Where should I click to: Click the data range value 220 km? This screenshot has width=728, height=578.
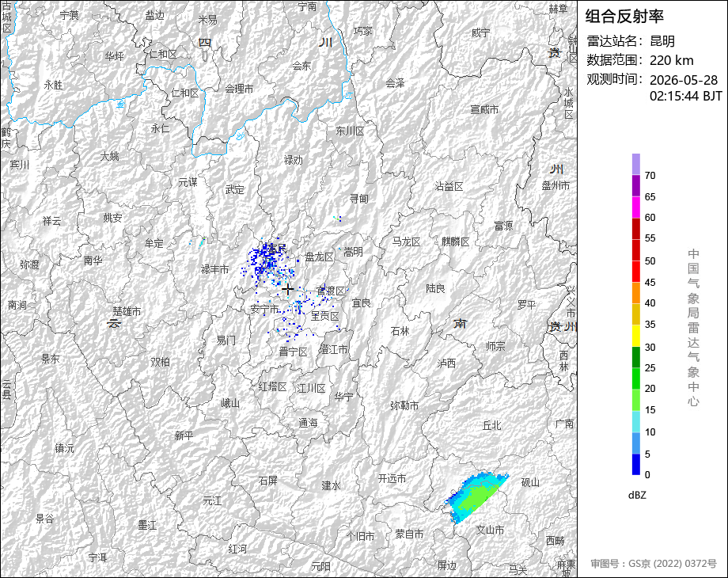pos(671,60)
